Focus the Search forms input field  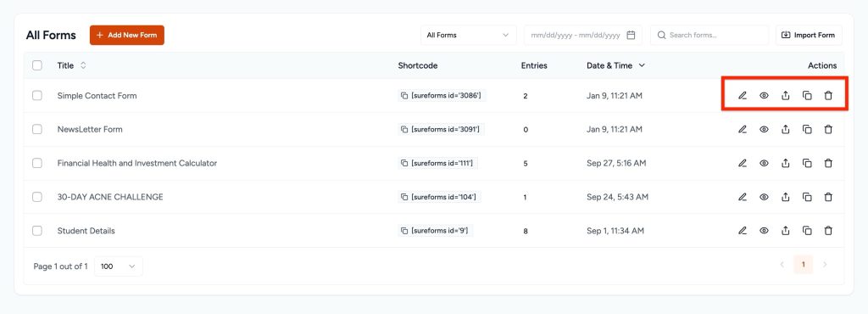pos(709,35)
